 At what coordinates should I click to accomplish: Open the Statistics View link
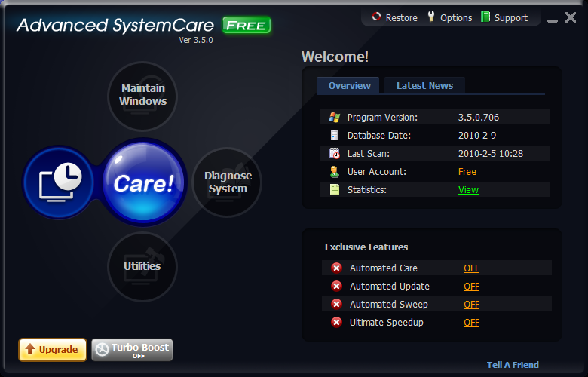click(x=468, y=190)
